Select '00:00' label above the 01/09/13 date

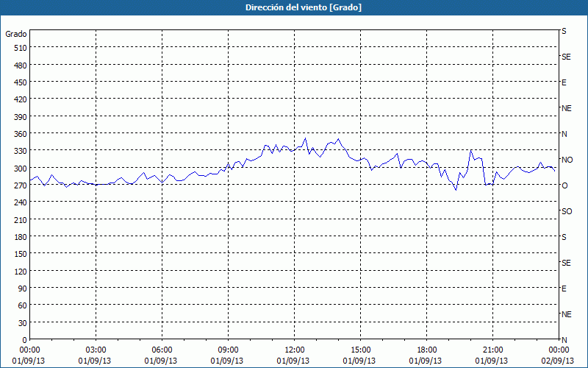coord(29,350)
